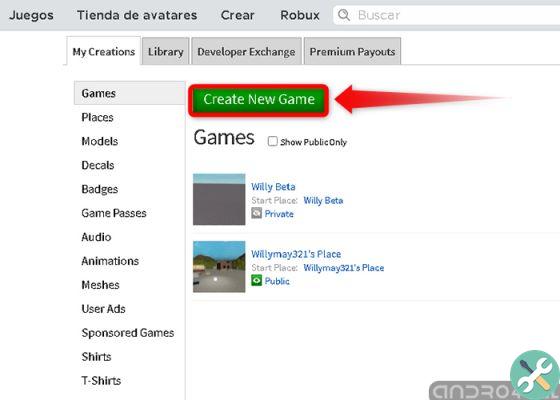Click the Willy Beta game thumbnail

click(219, 199)
